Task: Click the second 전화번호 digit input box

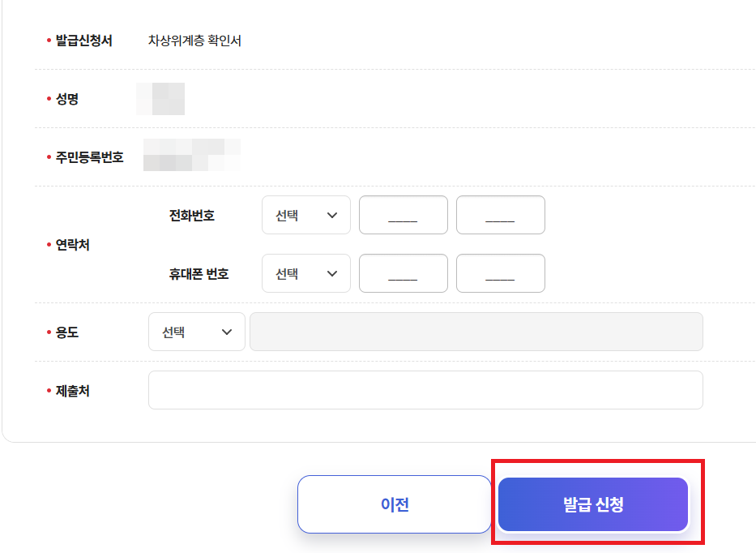Action: pyautogui.click(x=500, y=214)
